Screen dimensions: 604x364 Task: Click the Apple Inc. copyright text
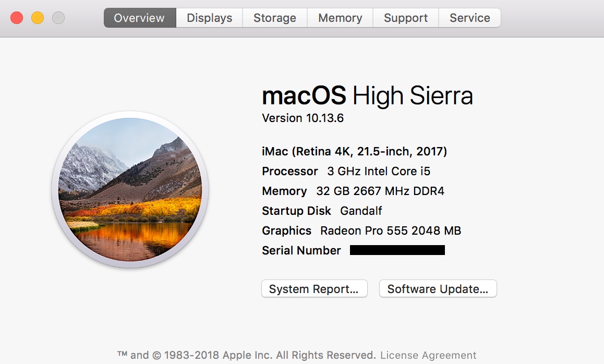point(247,355)
